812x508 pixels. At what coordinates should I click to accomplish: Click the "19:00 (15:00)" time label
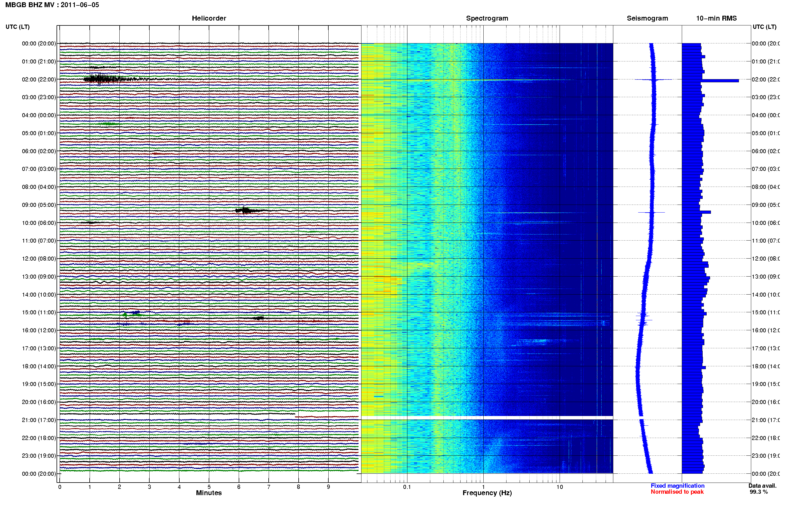[x=39, y=384]
